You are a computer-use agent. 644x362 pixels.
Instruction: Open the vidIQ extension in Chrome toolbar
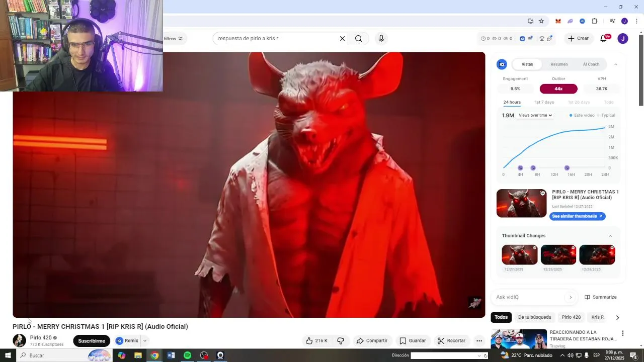pyautogui.click(x=582, y=21)
